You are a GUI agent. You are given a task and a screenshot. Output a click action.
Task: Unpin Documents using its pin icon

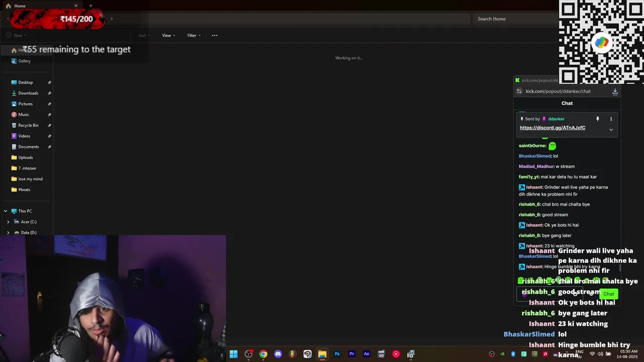(49, 147)
